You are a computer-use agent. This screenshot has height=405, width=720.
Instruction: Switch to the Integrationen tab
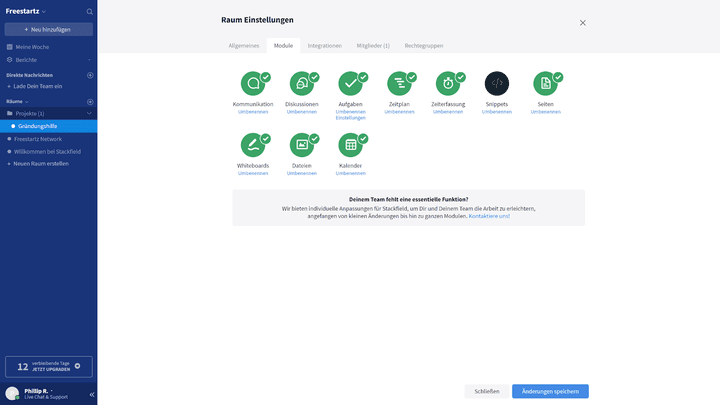pyautogui.click(x=324, y=46)
